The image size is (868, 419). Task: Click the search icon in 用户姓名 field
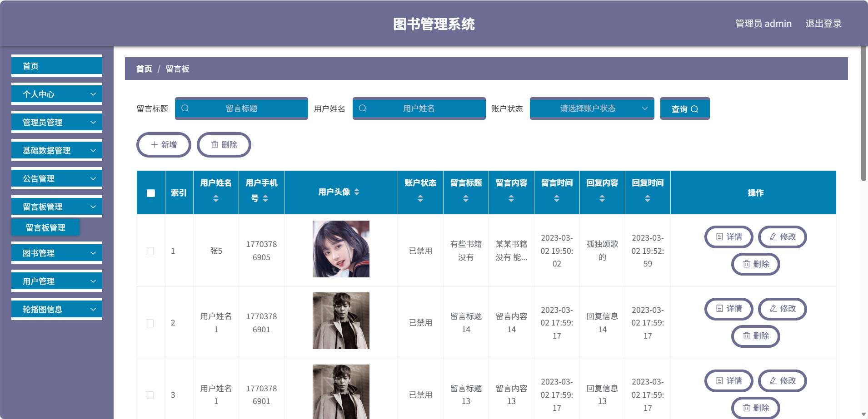coord(362,108)
